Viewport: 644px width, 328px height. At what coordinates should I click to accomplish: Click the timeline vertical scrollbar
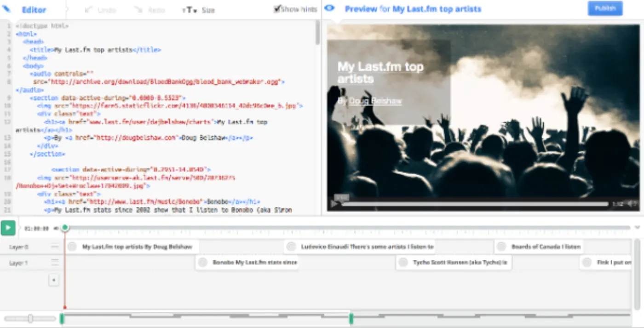pyautogui.click(x=637, y=274)
